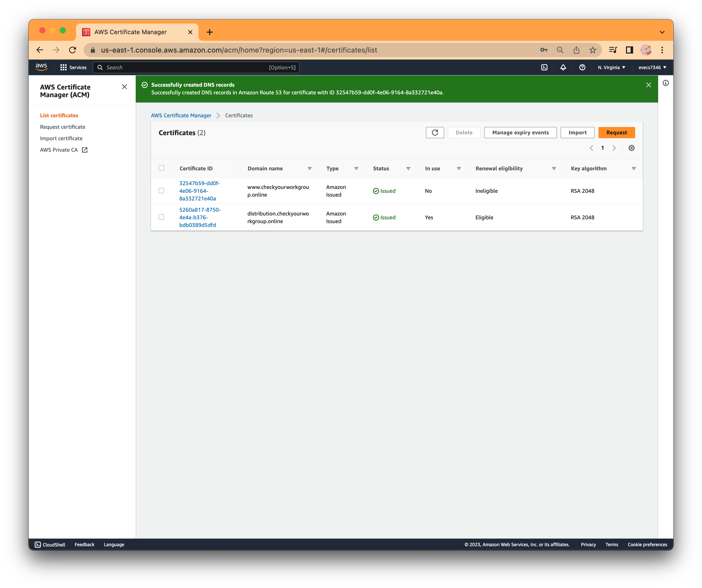
Task: Expand the Renewal eligibility column filter dropdown
Action: (553, 169)
